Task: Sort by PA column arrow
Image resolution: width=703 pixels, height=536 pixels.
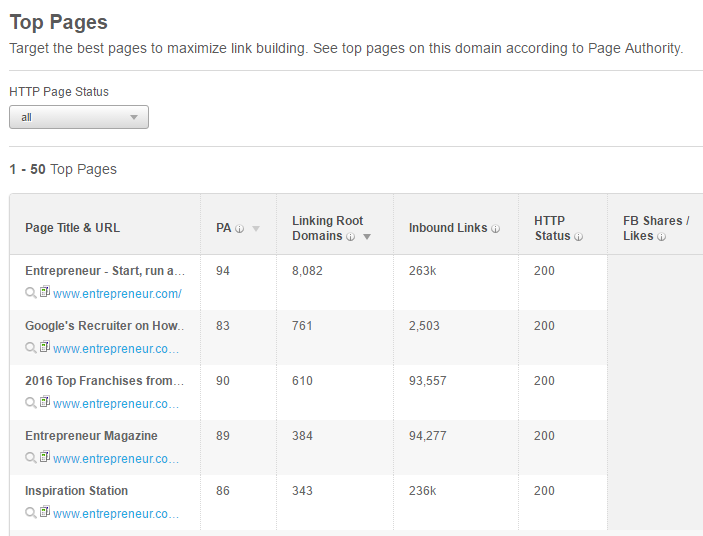Action: [256, 229]
